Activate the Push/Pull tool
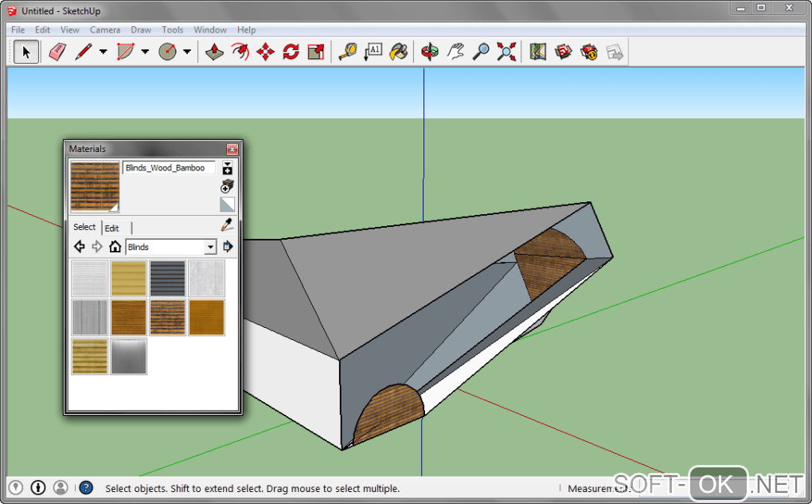The width and height of the screenshot is (812, 504). 213,53
